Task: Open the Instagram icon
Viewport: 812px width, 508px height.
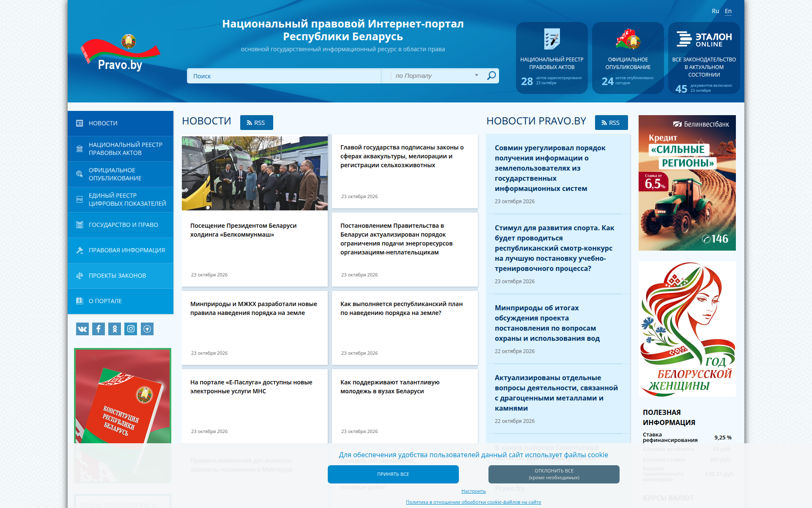Action: 131,329
